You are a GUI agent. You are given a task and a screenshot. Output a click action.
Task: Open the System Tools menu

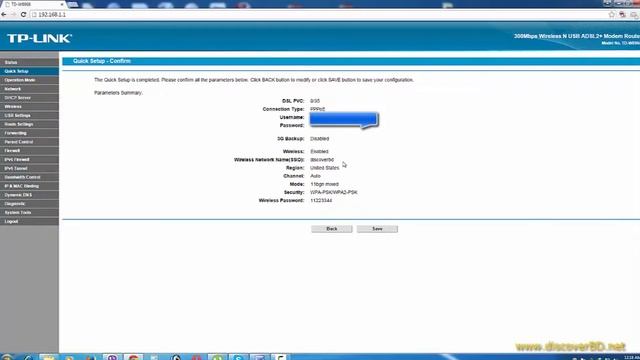[29, 213]
